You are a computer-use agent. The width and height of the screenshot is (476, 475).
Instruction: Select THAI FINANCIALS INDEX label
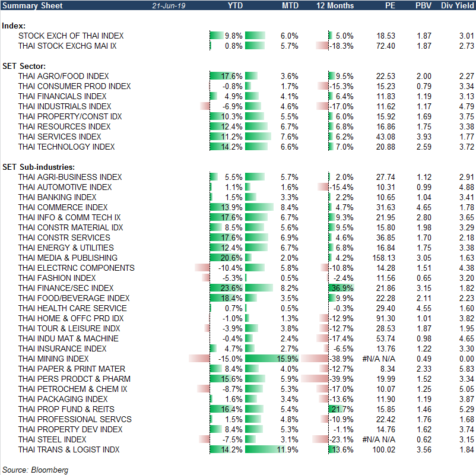point(62,96)
